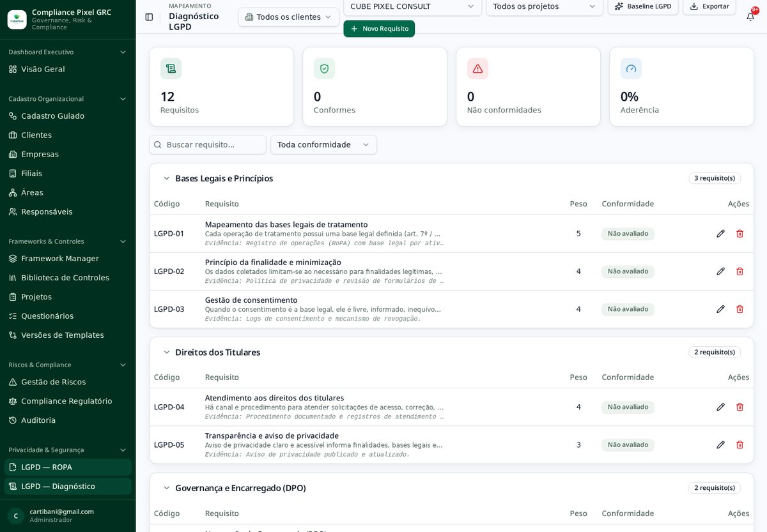Open the Todos os projetos dropdown
The image size is (767, 532).
point(545,6)
